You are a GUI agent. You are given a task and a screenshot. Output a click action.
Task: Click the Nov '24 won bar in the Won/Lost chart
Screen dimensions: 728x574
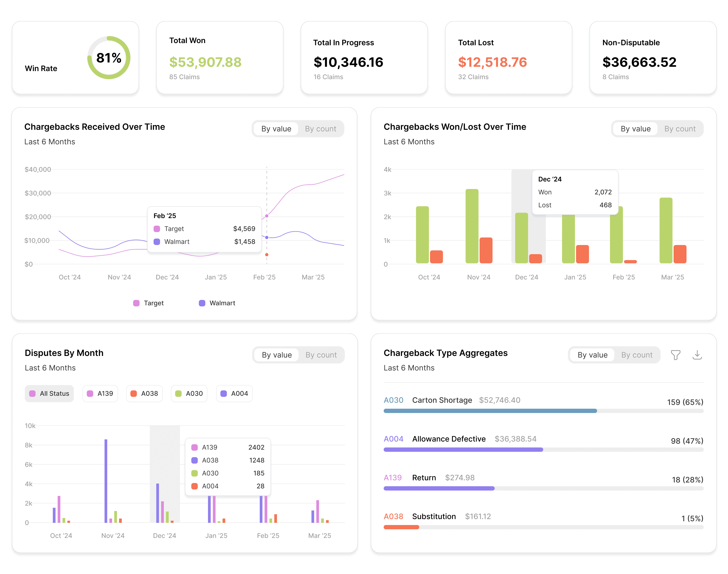click(x=472, y=226)
